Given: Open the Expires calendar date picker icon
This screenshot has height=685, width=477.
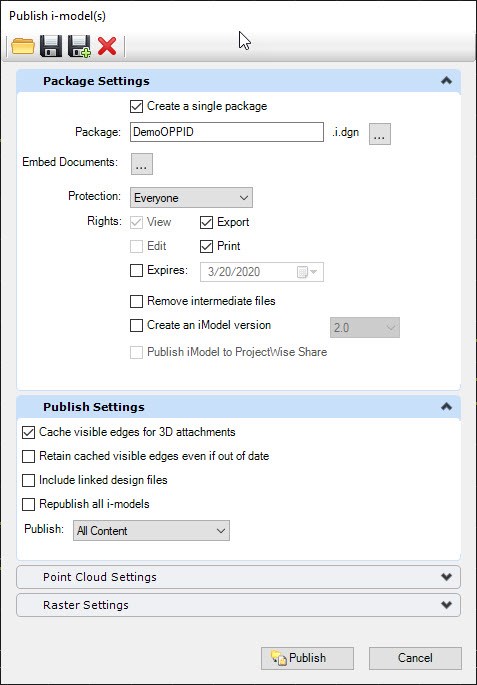Looking at the screenshot, I should tap(307, 272).
